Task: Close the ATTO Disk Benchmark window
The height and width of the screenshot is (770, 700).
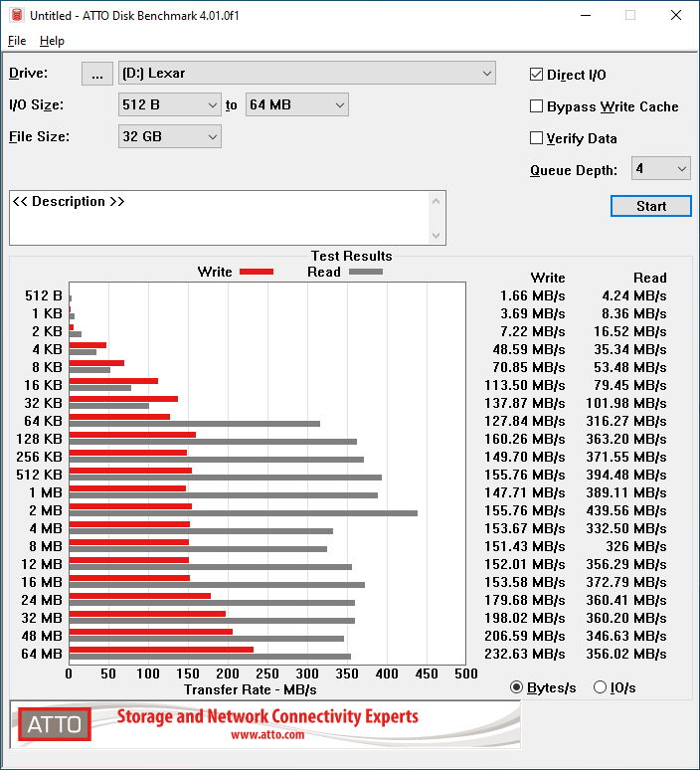Action: tap(676, 15)
